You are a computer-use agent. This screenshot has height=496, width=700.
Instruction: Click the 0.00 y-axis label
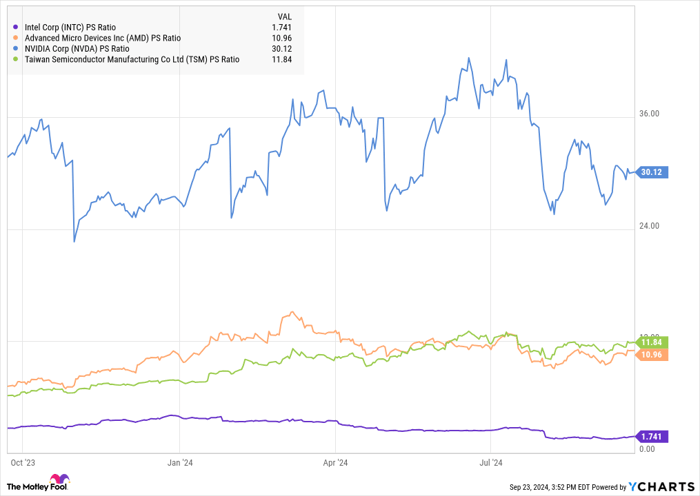click(647, 449)
